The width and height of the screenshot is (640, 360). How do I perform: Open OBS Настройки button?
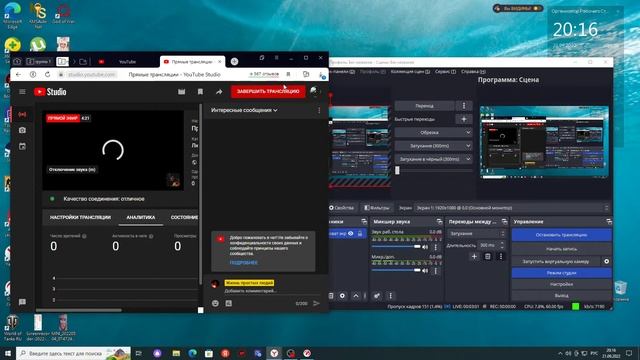tap(562, 284)
